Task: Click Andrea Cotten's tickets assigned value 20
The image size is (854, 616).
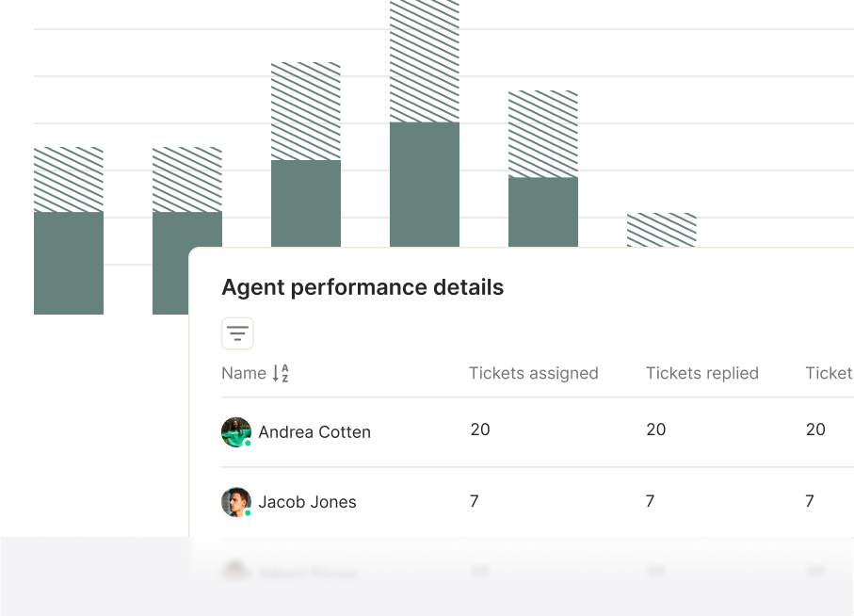Action: pos(480,430)
